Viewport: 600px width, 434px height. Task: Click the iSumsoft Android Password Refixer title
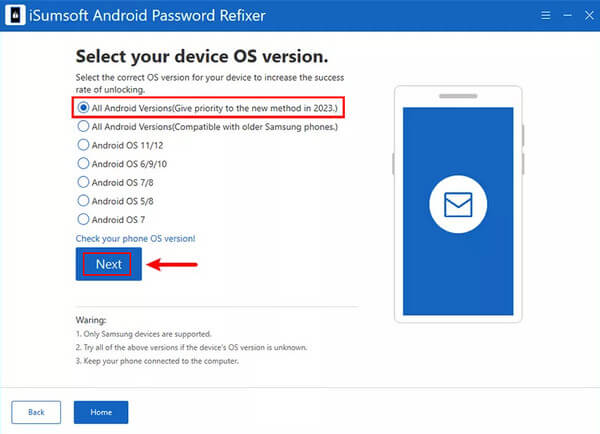click(147, 16)
